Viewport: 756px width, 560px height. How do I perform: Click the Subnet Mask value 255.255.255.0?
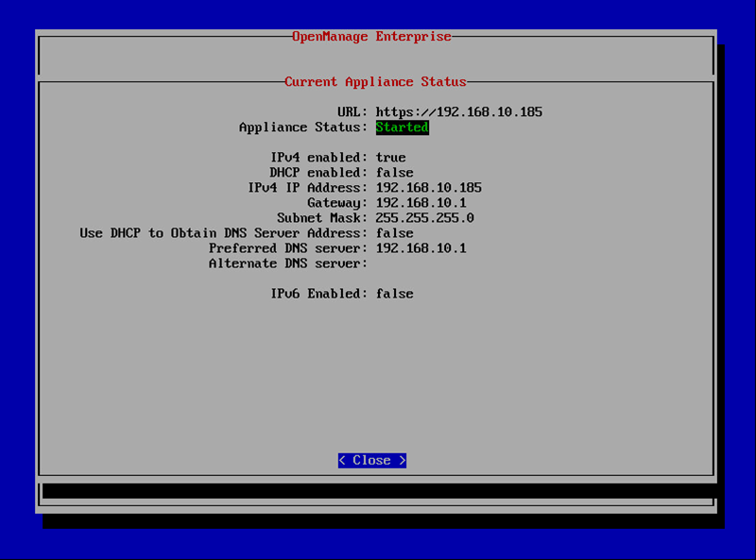click(424, 218)
